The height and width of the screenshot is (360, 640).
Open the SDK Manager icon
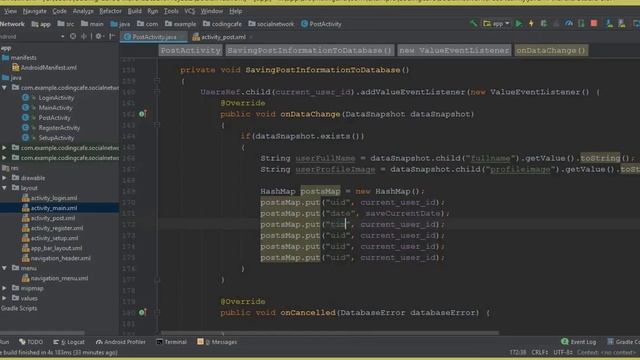622,24
